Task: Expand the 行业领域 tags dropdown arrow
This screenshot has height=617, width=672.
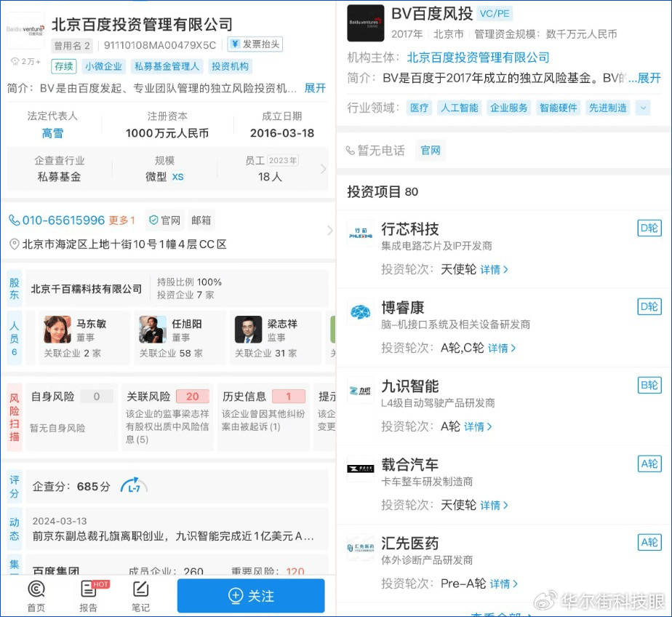Action: (643, 108)
